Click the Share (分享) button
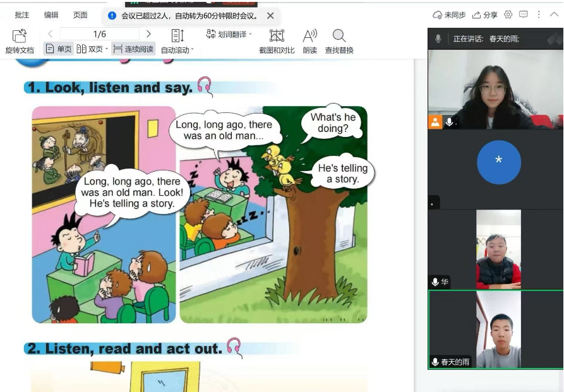 [485, 15]
